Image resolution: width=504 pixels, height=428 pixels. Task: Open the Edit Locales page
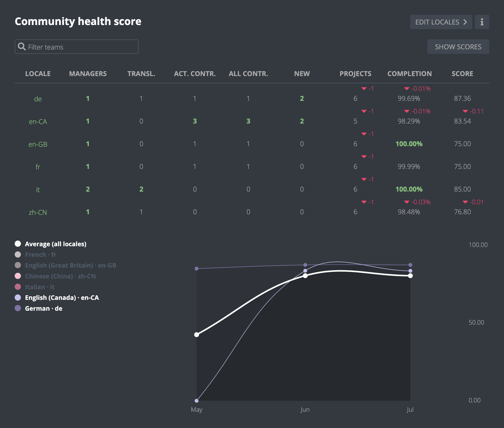[x=441, y=22]
